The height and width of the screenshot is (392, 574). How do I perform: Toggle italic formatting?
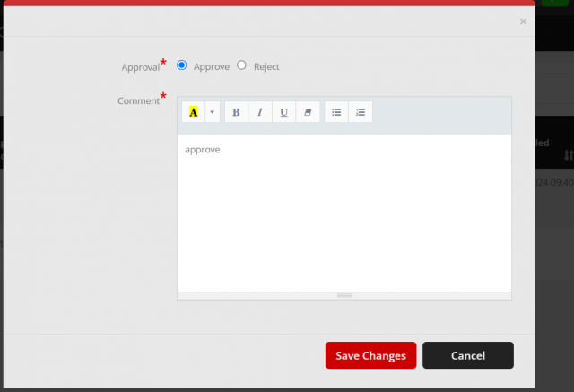tap(260, 112)
